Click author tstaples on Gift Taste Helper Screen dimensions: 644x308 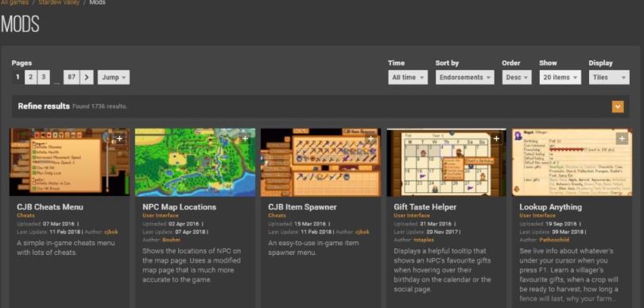pos(424,240)
